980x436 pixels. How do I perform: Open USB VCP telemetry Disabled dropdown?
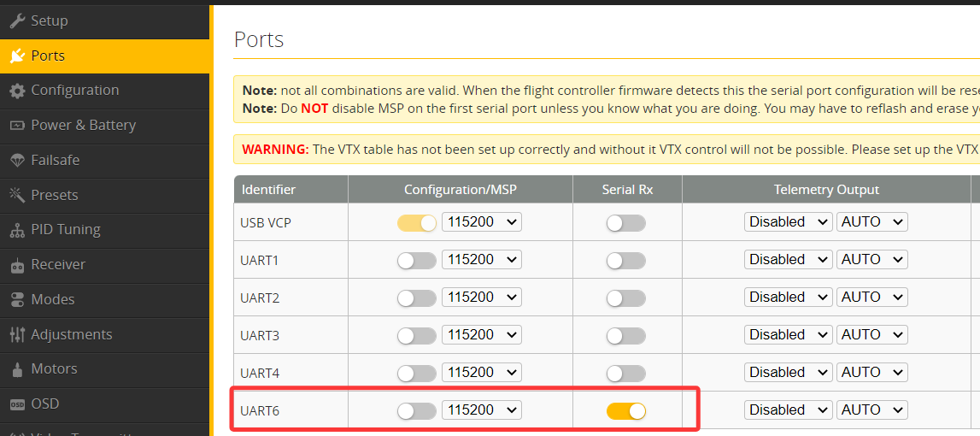pos(788,222)
